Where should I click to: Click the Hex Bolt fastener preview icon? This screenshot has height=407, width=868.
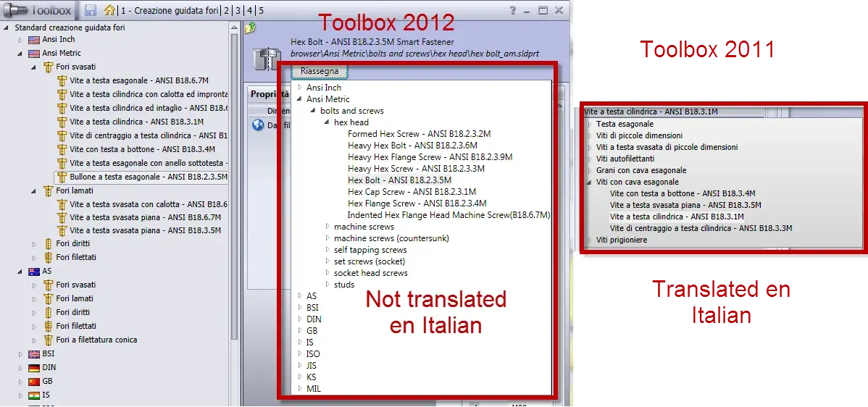tap(267, 59)
